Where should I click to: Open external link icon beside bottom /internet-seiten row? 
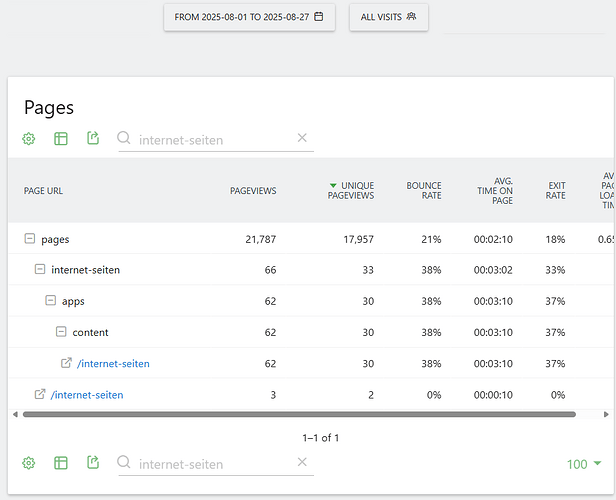point(40,395)
